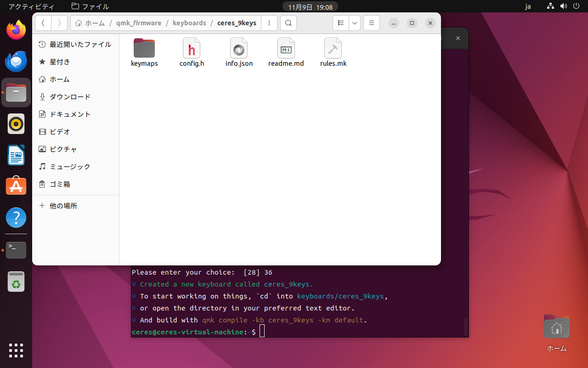Open ピクチャ in sidebar
The image size is (588, 368).
(x=76, y=149)
